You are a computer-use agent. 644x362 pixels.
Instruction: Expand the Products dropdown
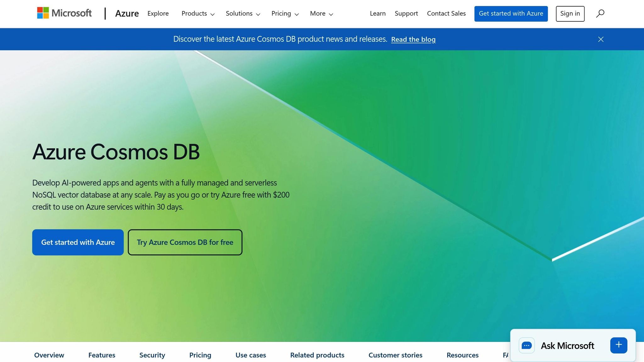[x=198, y=14]
